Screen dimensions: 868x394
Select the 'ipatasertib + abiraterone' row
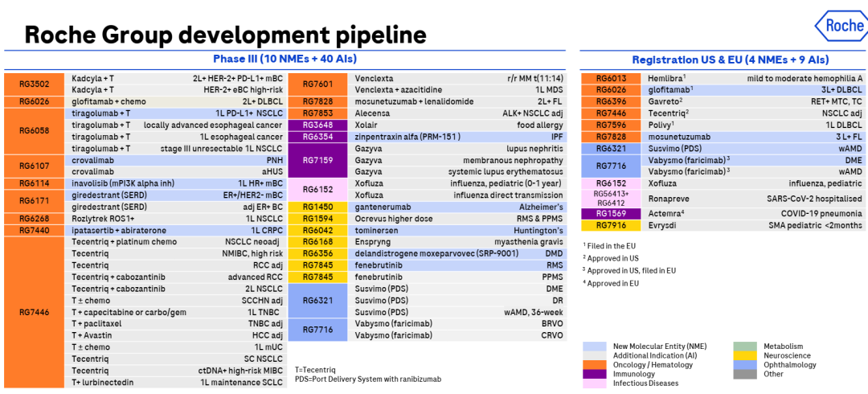click(x=177, y=230)
